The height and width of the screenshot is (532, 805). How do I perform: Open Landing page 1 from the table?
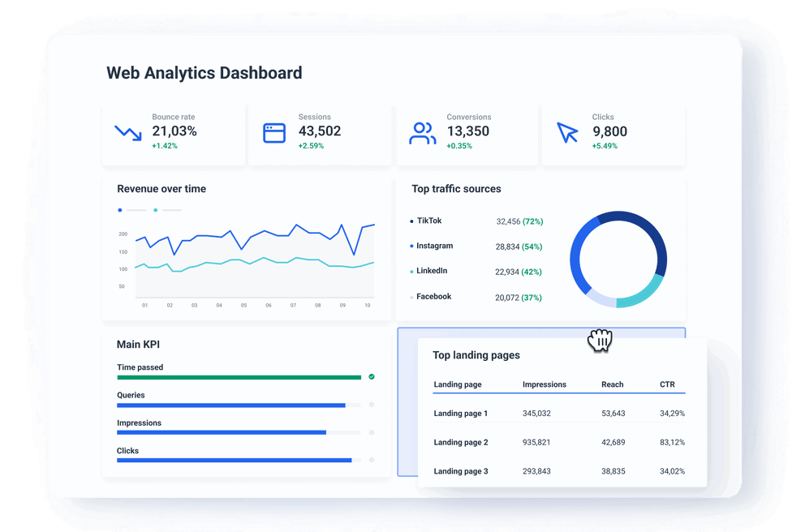click(460, 414)
